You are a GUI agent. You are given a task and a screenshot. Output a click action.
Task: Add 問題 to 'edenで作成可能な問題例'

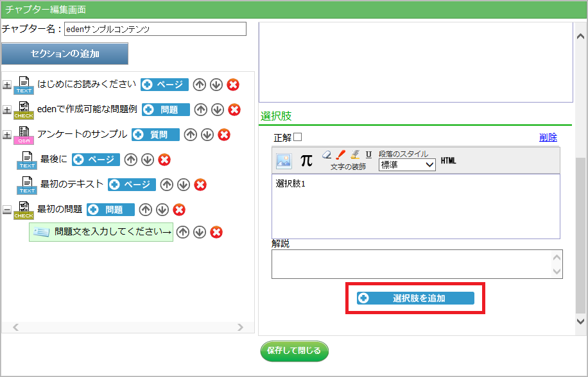pos(166,110)
